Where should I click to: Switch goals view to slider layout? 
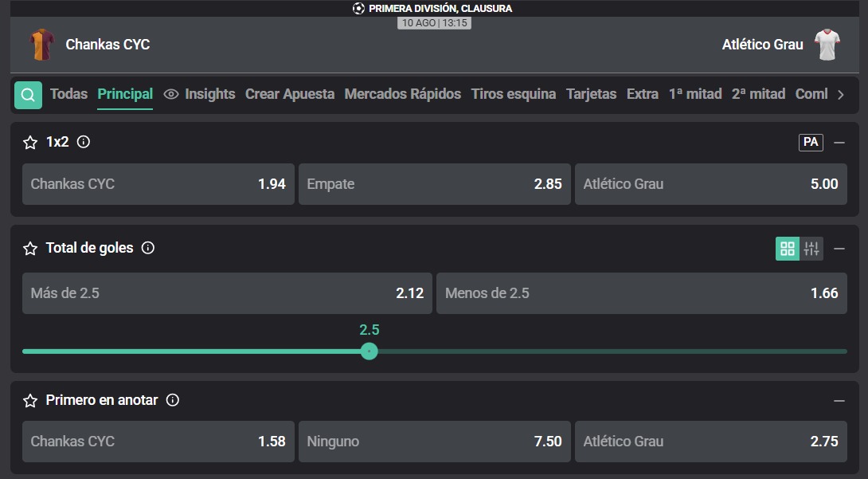coord(811,249)
